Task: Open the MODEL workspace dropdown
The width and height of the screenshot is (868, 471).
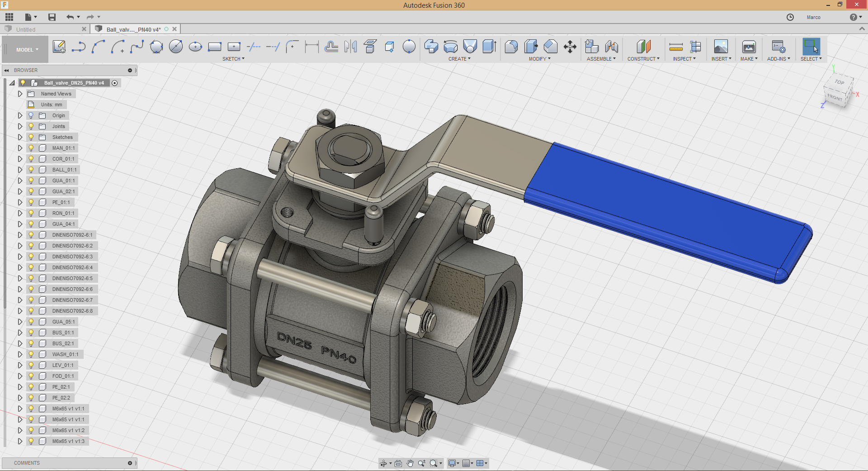Action: click(x=27, y=50)
